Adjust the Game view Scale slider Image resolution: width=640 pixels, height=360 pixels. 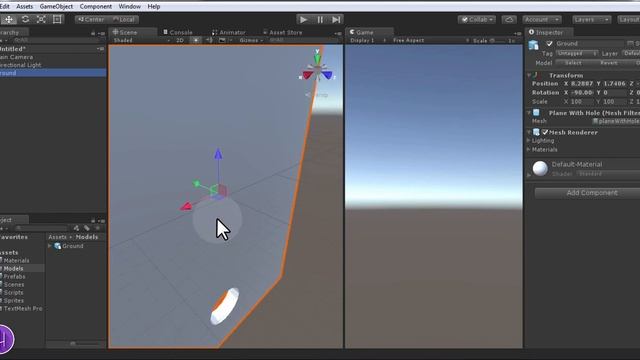click(x=498, y=40)
